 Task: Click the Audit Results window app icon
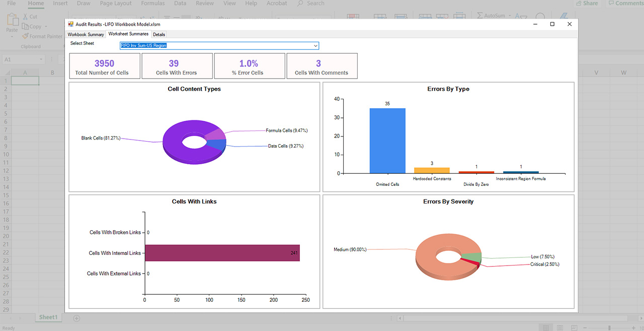click(70, 24)
